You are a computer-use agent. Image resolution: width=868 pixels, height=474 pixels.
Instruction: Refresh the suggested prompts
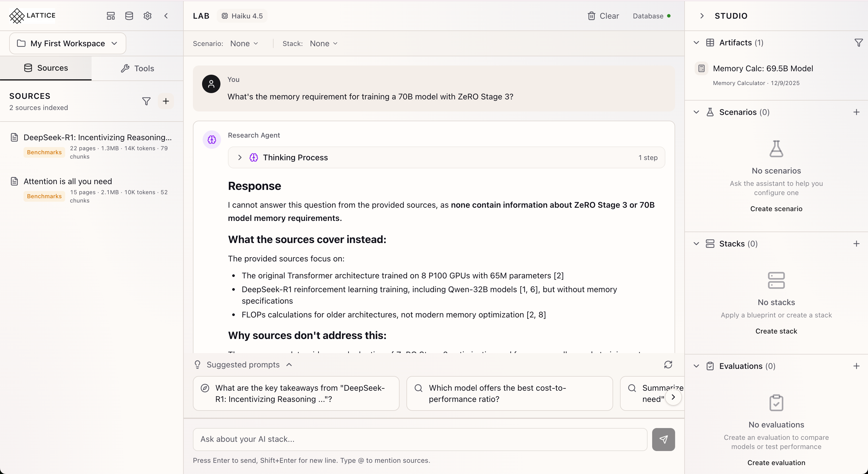(x=668, y=365)
